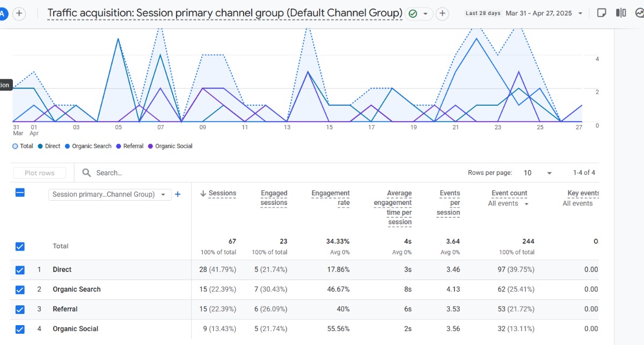644x345 pixels.
Task: Click the add comparison plus beside the A avatar
Action: (19, 13)
